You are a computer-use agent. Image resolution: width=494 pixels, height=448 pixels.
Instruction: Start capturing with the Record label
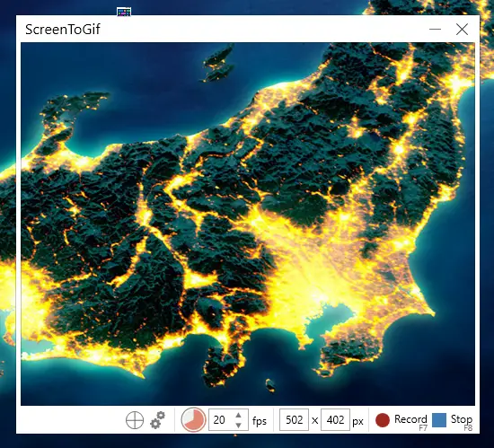410,419
